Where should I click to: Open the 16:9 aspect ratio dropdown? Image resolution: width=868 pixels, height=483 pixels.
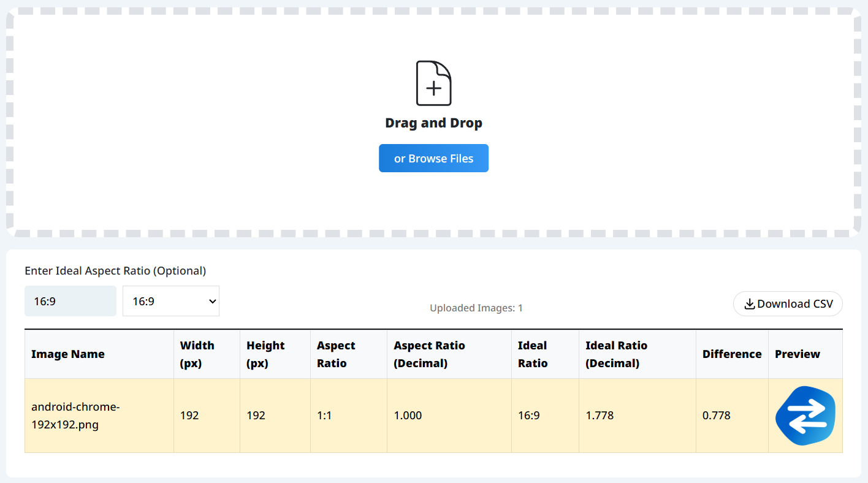[x=171, y=301]
